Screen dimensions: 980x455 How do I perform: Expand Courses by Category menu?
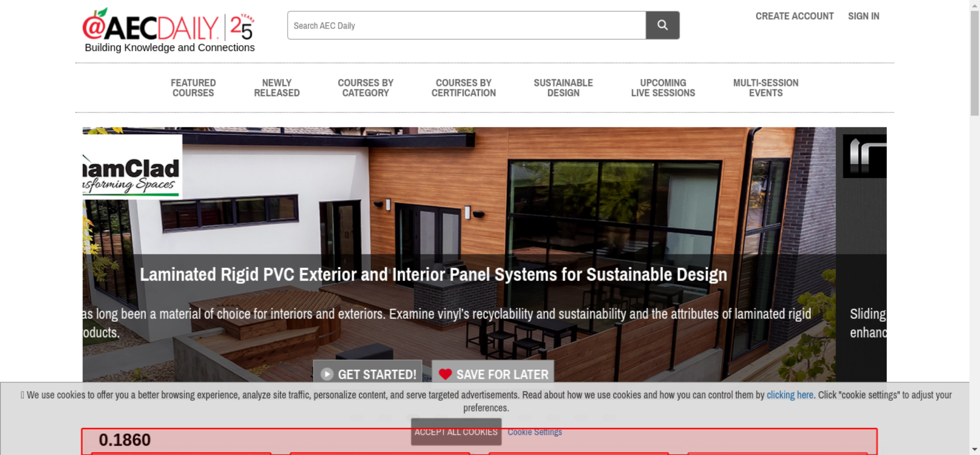click(366, 88)
